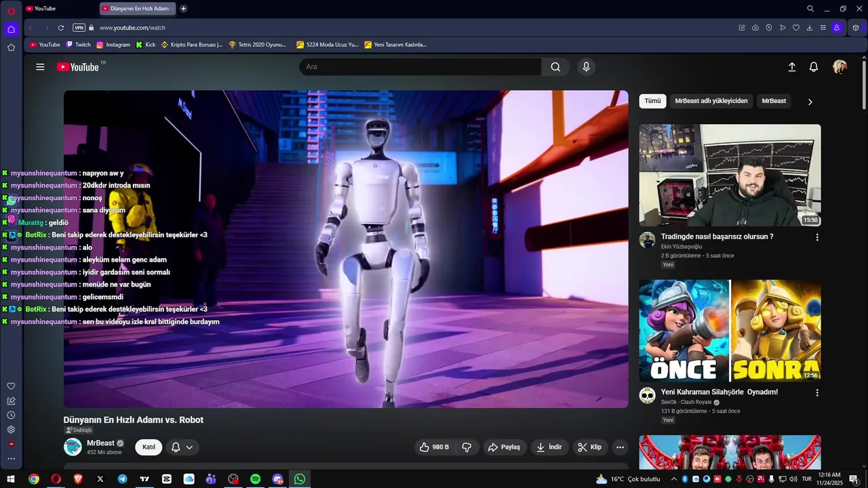Open sidebar history clock icon
The width and height of the screenshot is (868, 488).
pos(11,415)
